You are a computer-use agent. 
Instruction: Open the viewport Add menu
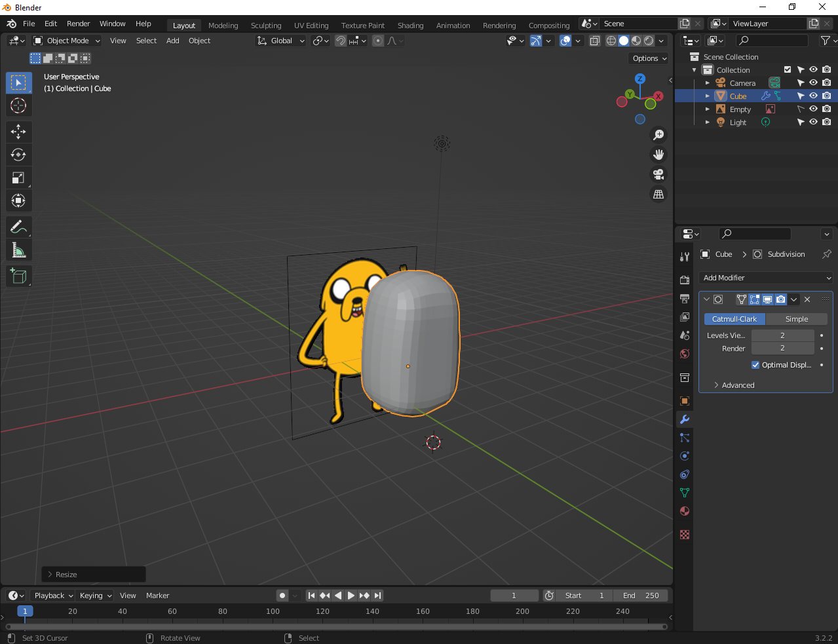click(x=172, y=41)
